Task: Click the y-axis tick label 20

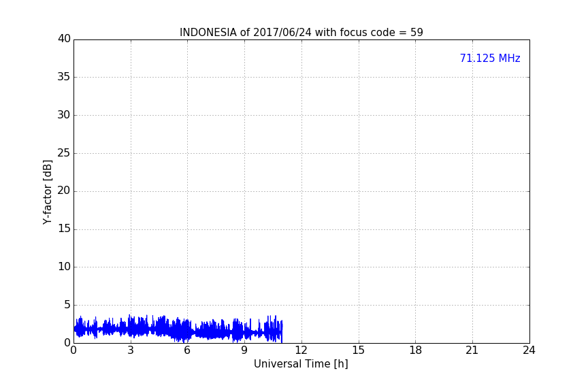Action: pyautogui.click(x=64, y=191)
